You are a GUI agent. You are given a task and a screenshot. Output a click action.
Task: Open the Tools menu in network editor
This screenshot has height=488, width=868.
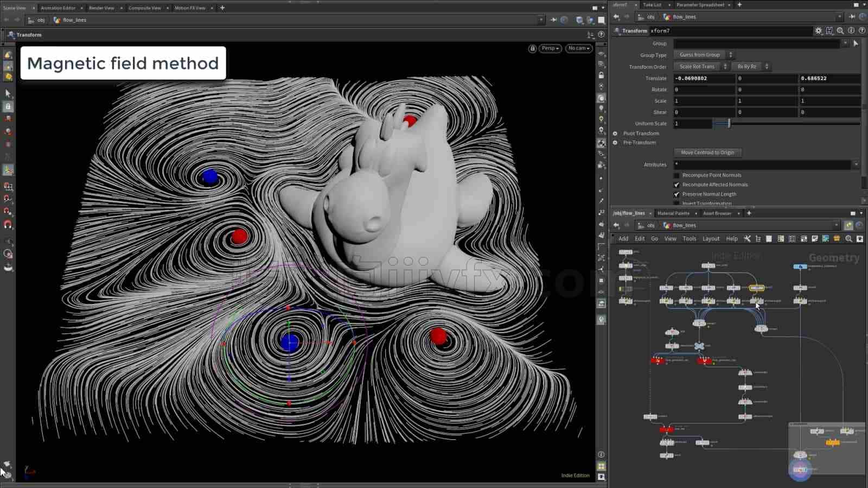[x=690, y=239]
